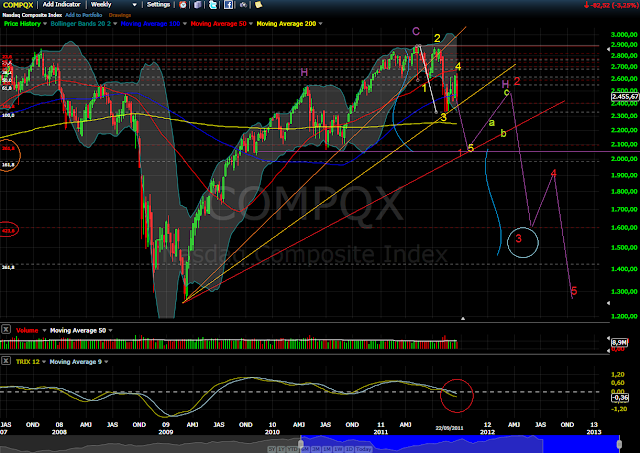Click the left handle of range slider
Image resolution: width=640 pixels, height=453 pixels.
pos(300,444)
